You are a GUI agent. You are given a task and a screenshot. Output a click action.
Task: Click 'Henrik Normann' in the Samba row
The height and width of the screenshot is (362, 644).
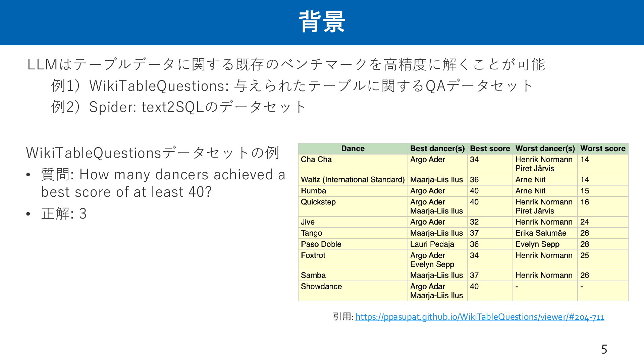(544, 275)
